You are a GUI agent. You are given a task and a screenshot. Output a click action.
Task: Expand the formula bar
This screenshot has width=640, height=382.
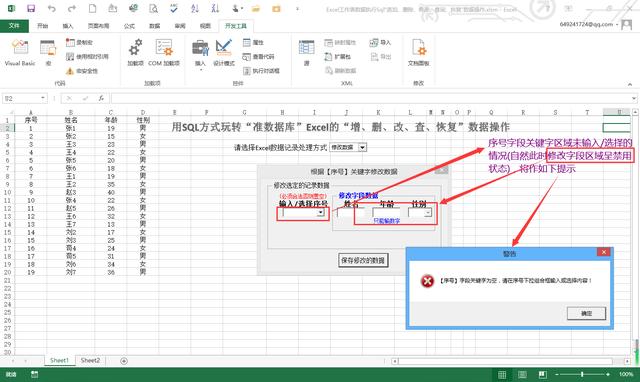pos(634,98)
